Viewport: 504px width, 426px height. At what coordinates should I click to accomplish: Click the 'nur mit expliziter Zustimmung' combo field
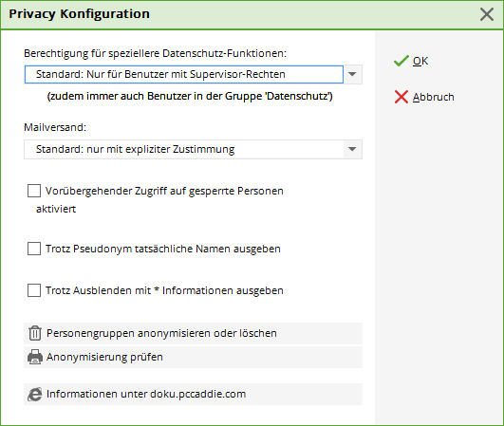tap(184, 149)
